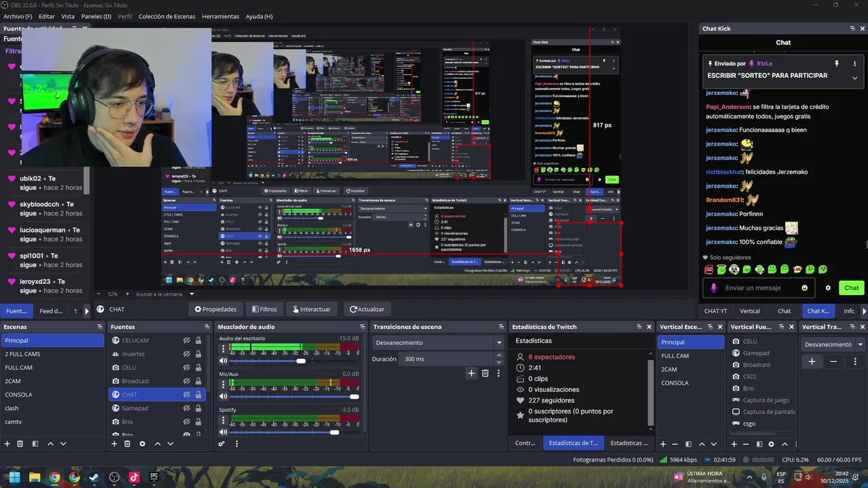Remove vertical scene minus icon

[675, 444]
